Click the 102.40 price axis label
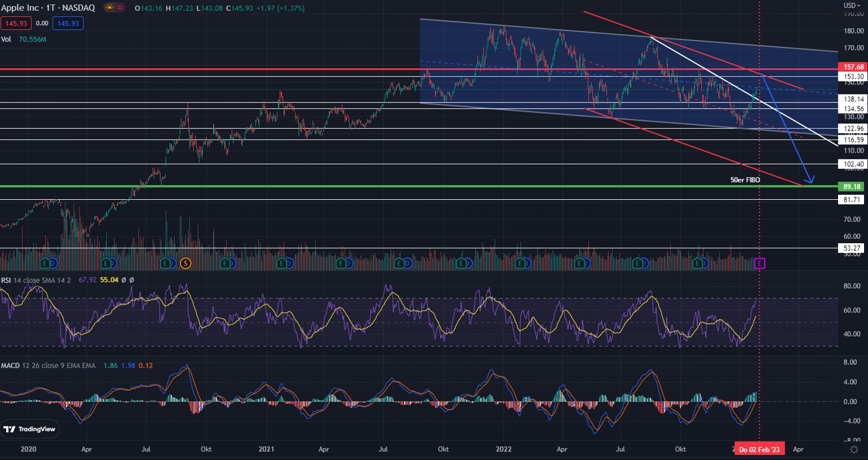The image size is (868, 460). 853,164
